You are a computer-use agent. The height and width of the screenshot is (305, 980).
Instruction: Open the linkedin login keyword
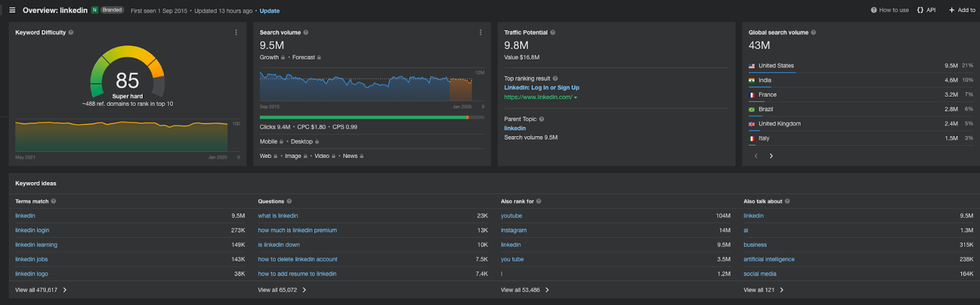(32, 230)
